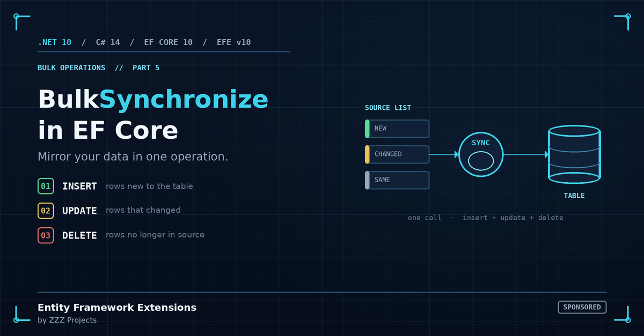Image resolution: width=644 pixels, height=336 pixels.
Task: Click the 'SOURCE LIST' heading
Action: [388, 108]
